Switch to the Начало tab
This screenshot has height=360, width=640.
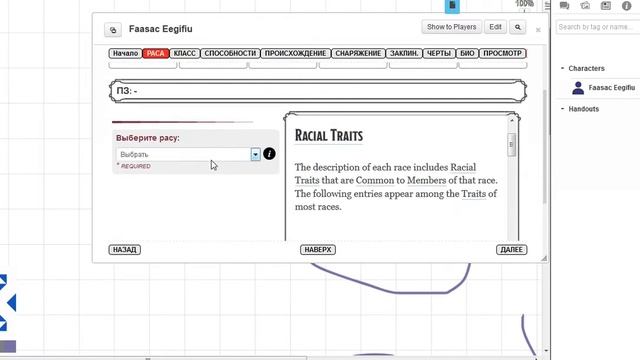coord(125,53)
